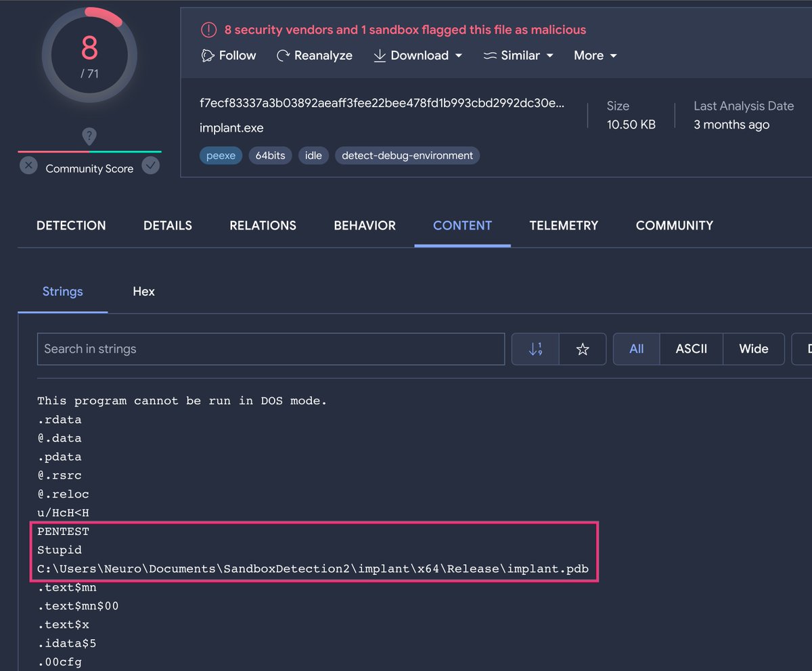Click the implant.pdb path string
Viewport: 812px width, 671px height.
coord(313,569)
